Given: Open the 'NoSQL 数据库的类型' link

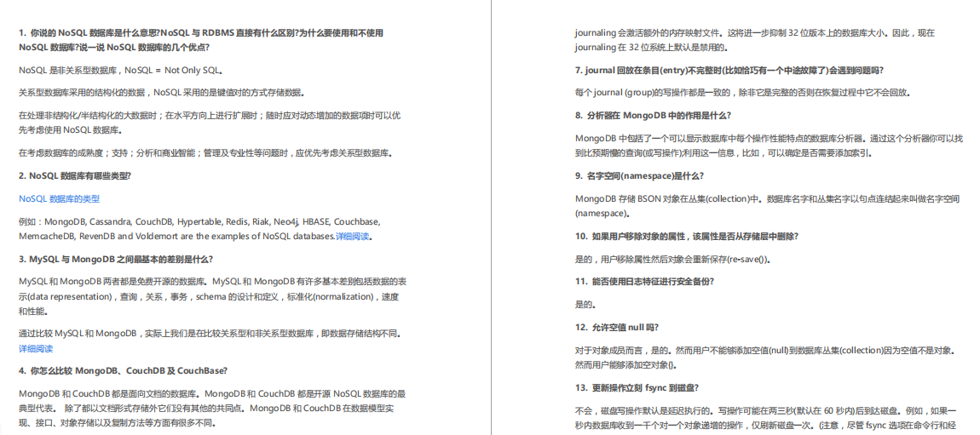Looking at the screenshot, I should point(60,199).
